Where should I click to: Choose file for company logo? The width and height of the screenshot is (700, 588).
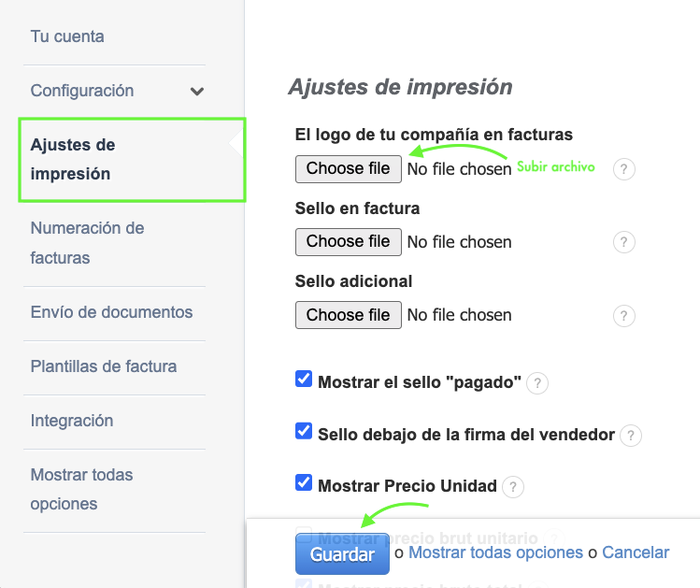(348, 168)
